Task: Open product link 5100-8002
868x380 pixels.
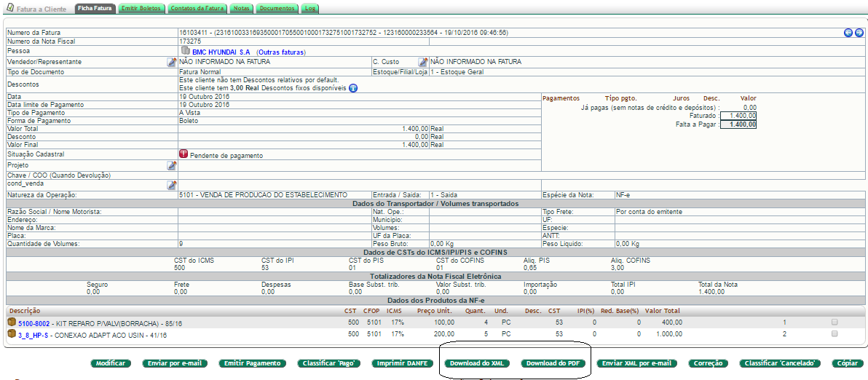Action: tap(33, 323)
